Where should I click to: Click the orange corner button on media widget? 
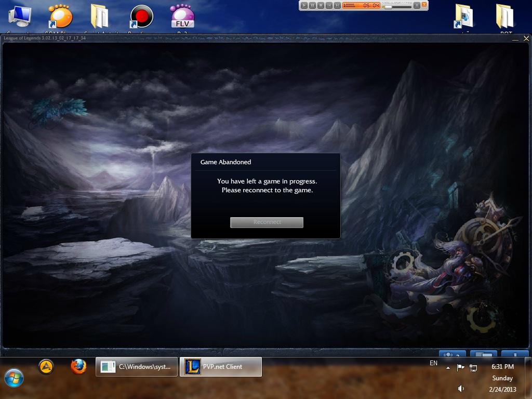pos(424,4)
